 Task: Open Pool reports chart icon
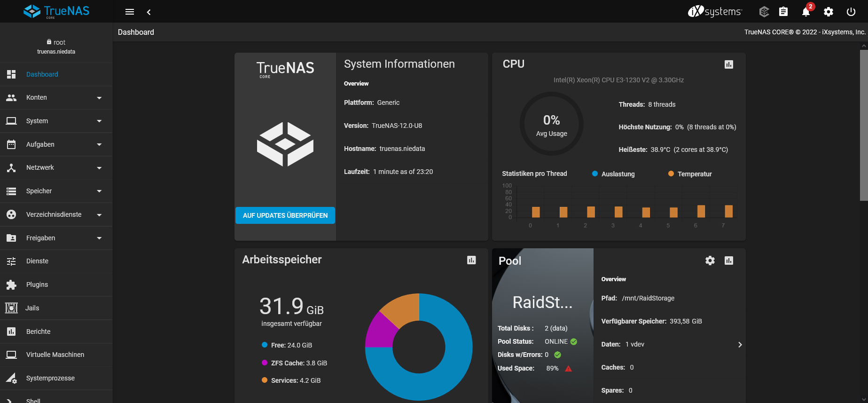[729, 261]
